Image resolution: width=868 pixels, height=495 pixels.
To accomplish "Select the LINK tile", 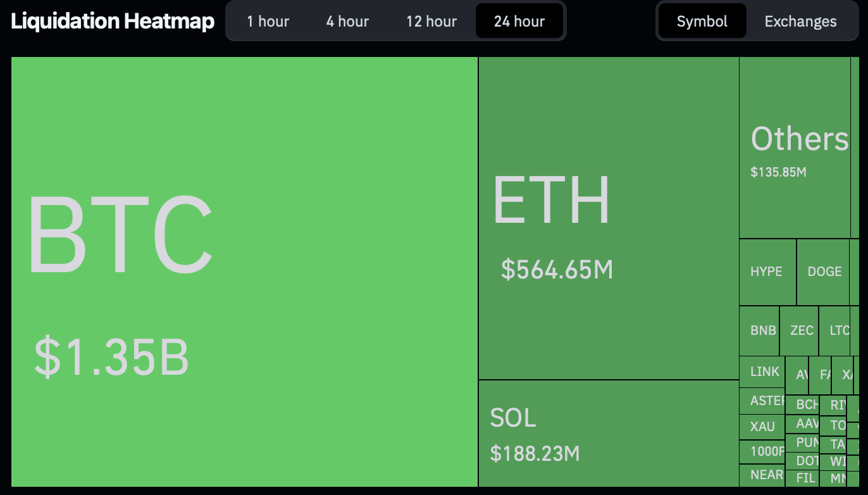I will coord(762,372).
